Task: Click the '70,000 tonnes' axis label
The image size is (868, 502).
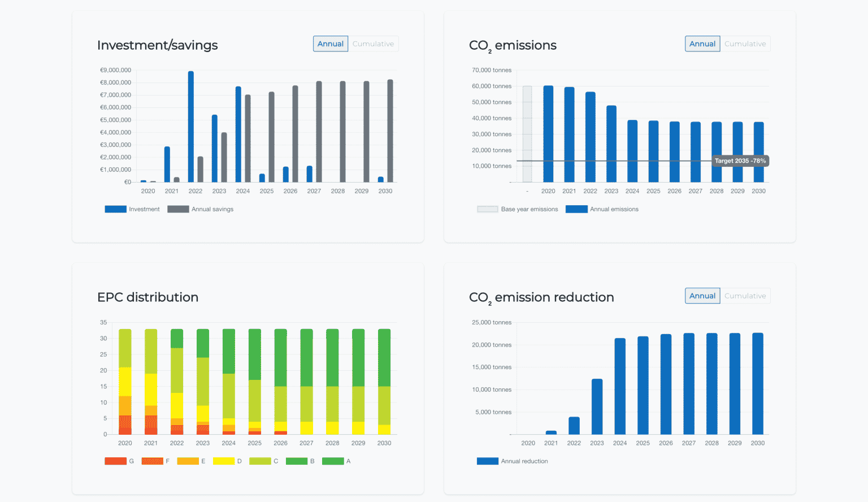Action: pos(492,70)
